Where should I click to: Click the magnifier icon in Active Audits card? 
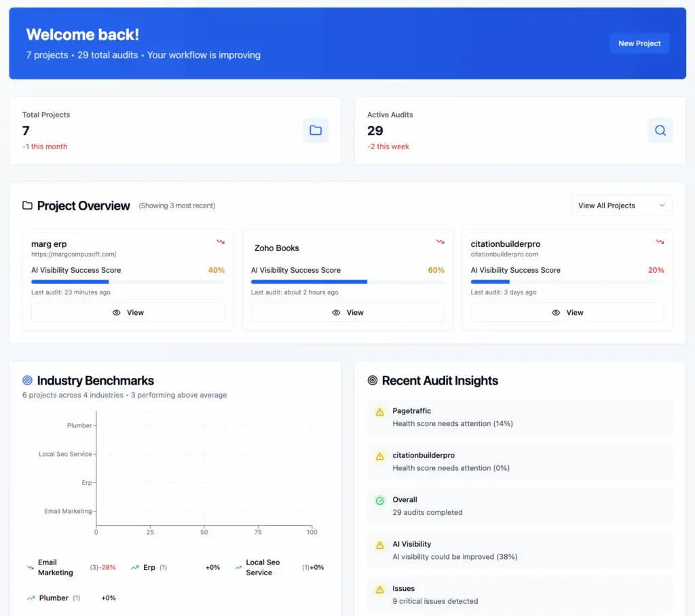point(660,130)
